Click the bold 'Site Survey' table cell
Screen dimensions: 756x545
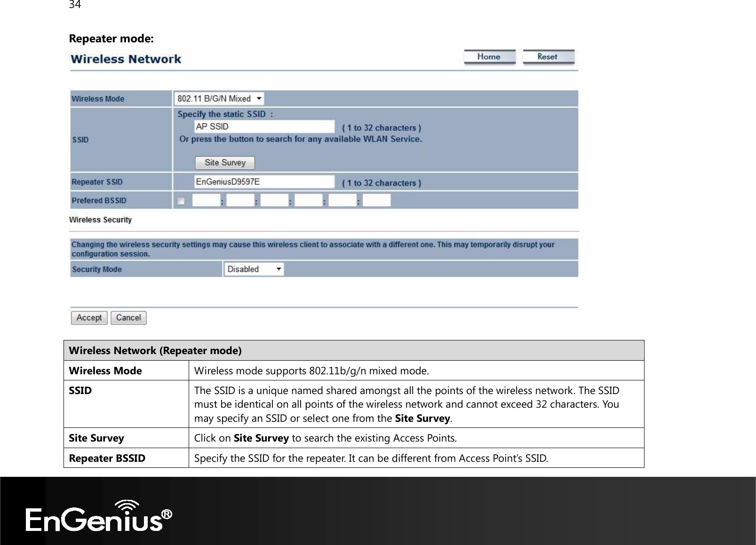[126, 438]
